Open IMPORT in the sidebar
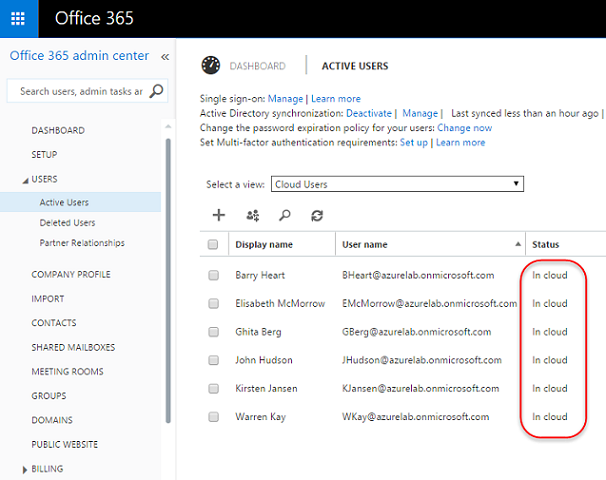This screenshot has height=480, width=606. pos(48,299)
